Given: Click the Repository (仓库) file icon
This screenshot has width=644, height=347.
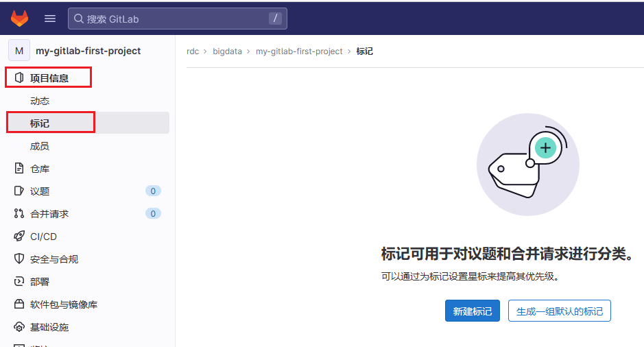Looking at the screenshot, I should click(x=19, y=169).
